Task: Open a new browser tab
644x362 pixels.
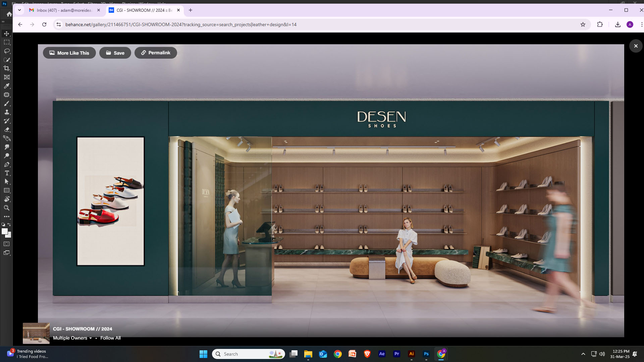Action: click(191, 10)
